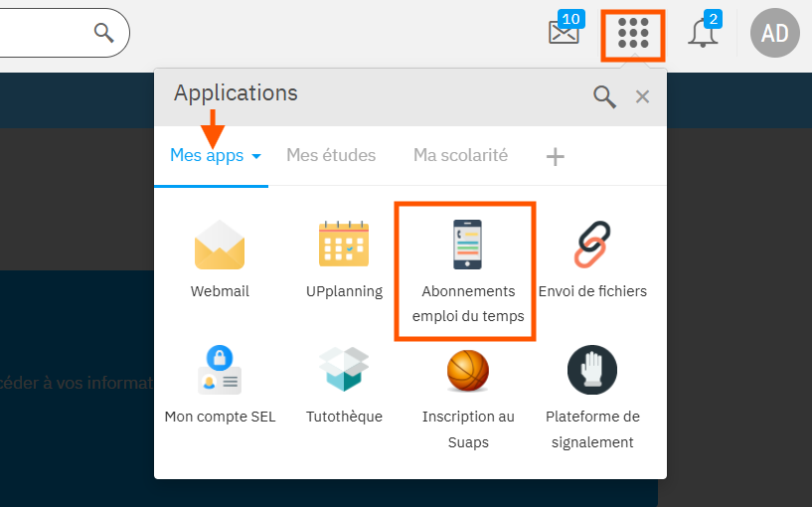Search applications using the magnifier icon
The image size is (812, 507).
[x=604, y=95]
